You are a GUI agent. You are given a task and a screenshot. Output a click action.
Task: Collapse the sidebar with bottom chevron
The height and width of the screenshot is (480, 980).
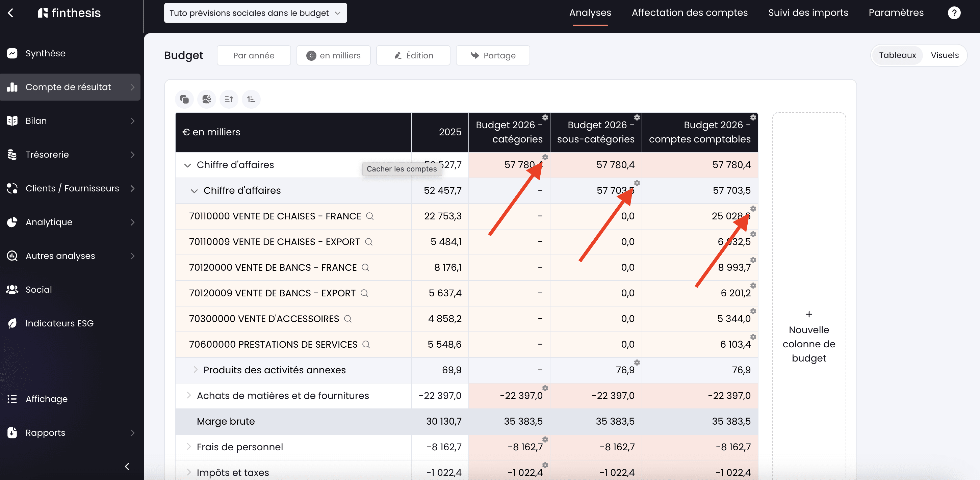point(127,466)
